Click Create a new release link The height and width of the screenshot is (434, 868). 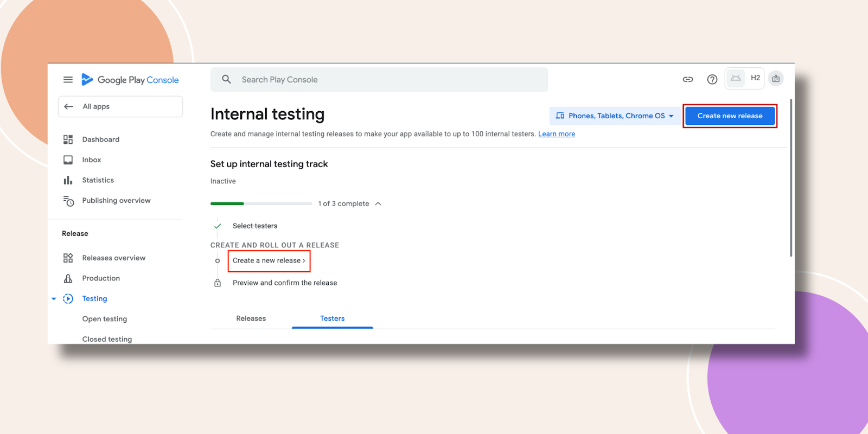click(269, 261)
